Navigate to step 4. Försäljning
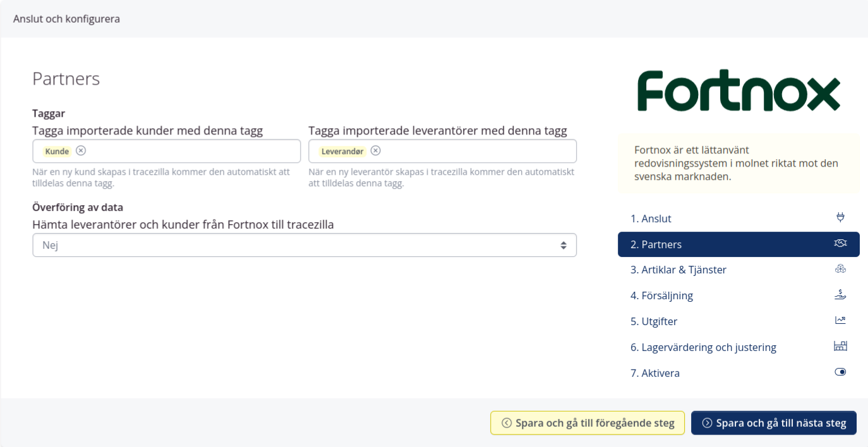This screenshot has width=868, height=447. click(661, 295)
